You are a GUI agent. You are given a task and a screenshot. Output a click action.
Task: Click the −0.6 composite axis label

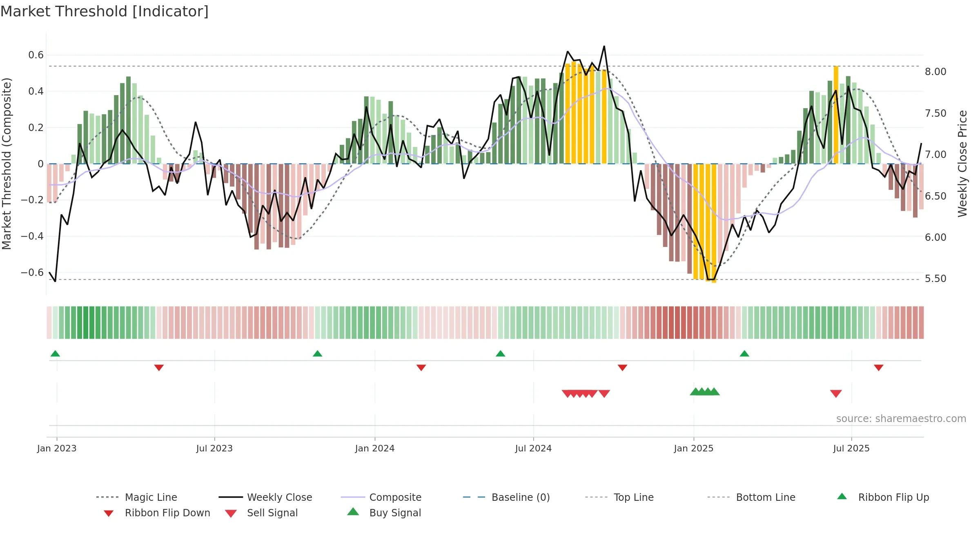(x=32, y=272)
